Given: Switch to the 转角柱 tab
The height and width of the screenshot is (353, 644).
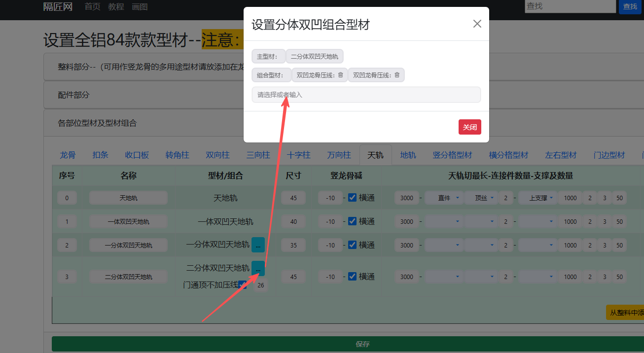Looking at the screenshot, I should click(x=177, y=155).
